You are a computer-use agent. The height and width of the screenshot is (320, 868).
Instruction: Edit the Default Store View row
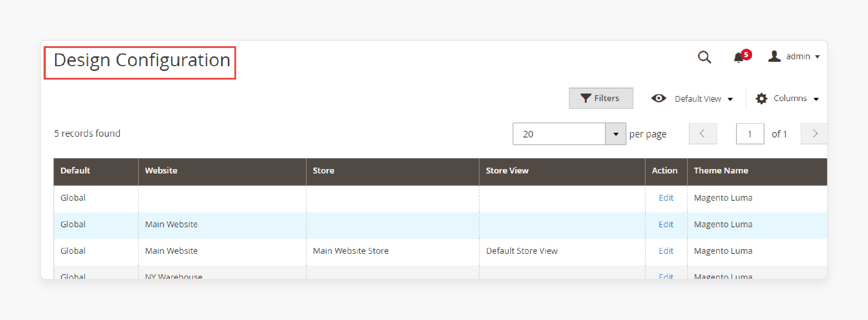click(666, 251)
